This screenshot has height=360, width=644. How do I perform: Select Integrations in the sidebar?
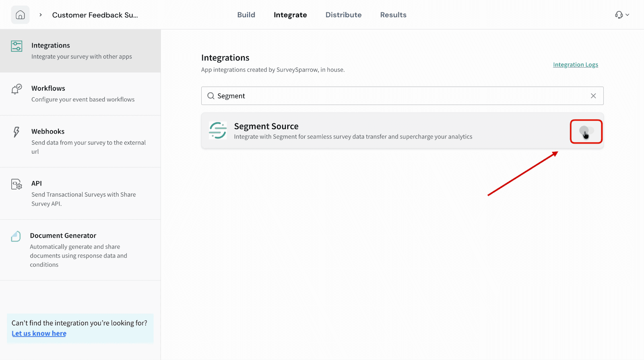tap(80, 51)
